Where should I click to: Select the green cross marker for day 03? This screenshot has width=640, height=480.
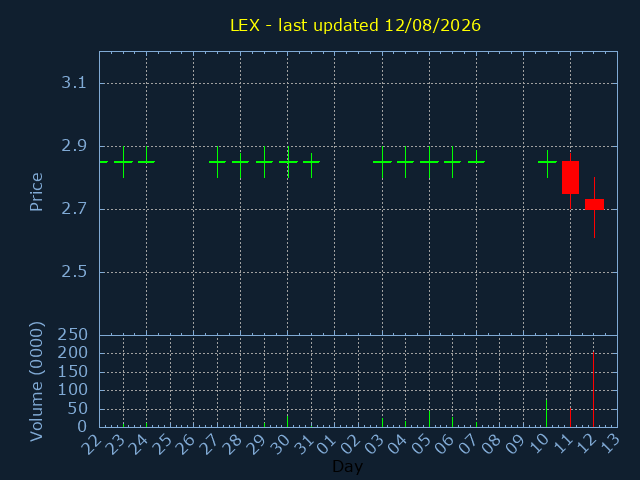click(382, 162)
